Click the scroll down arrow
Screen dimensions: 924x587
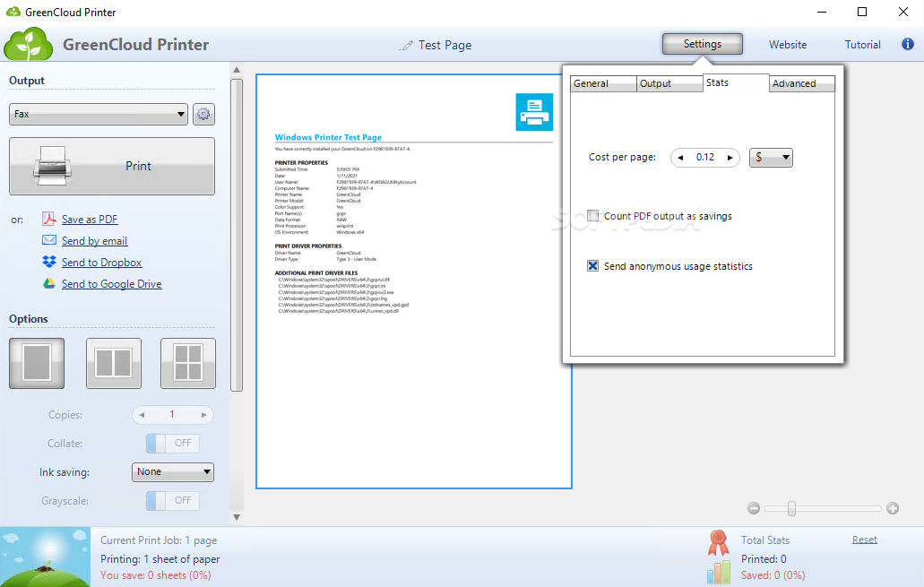(237, 517)
